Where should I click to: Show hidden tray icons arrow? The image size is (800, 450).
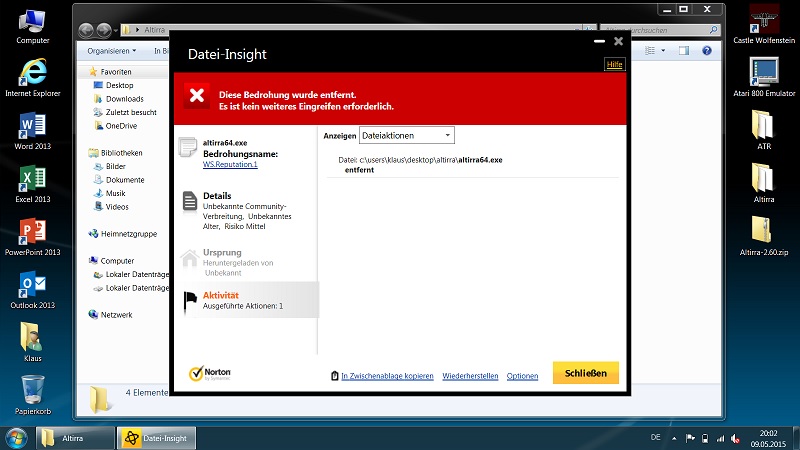pos(674,438)
